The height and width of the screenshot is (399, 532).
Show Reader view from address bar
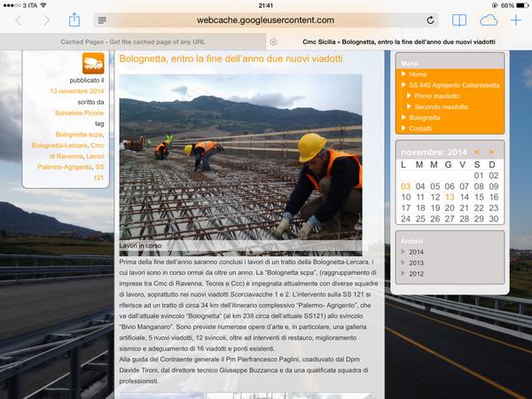pos(102,20)
